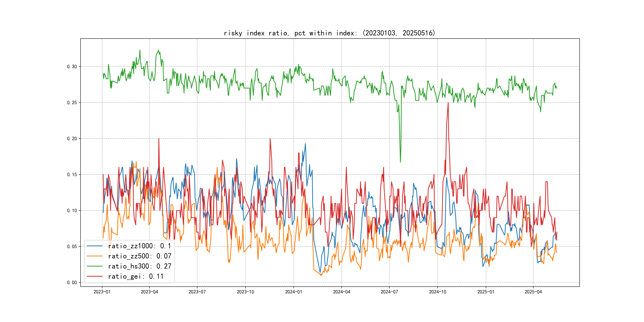Viewport: 644px width, 322px height.
Task: Select the 'ratio_zz500: 0.07' legend label
Action: click(x=140, y=256)
